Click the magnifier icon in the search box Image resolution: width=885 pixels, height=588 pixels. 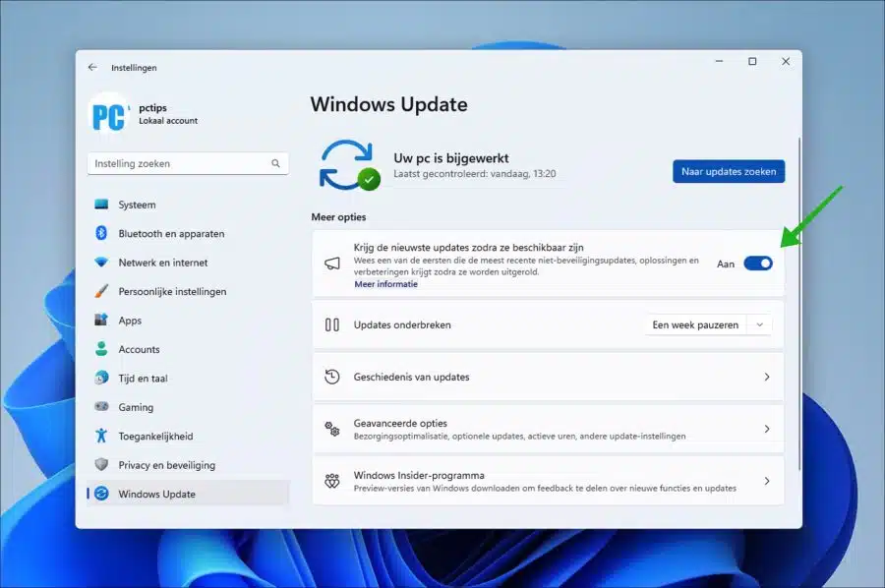[x=275, y=163]
